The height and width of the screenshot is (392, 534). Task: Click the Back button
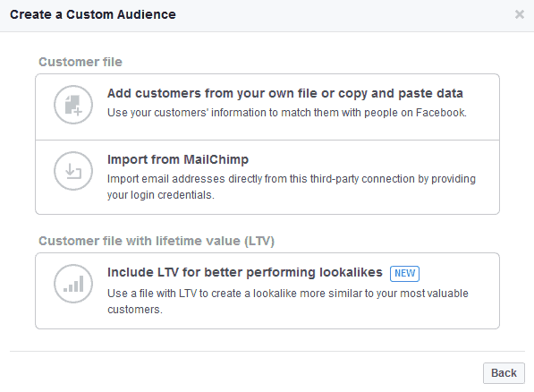[504, 373]
